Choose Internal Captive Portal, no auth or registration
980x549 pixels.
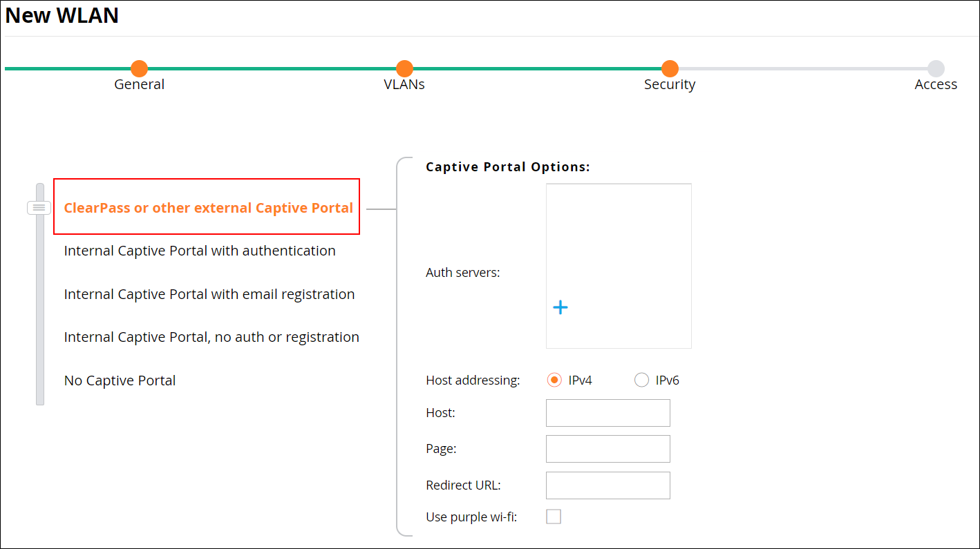pos(211,336)
